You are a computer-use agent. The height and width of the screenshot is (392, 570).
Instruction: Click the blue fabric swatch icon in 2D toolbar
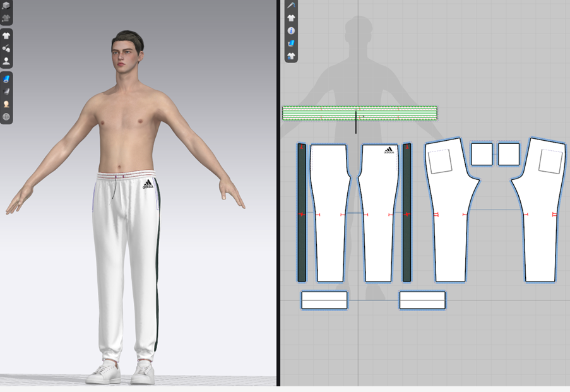point(291,44)
